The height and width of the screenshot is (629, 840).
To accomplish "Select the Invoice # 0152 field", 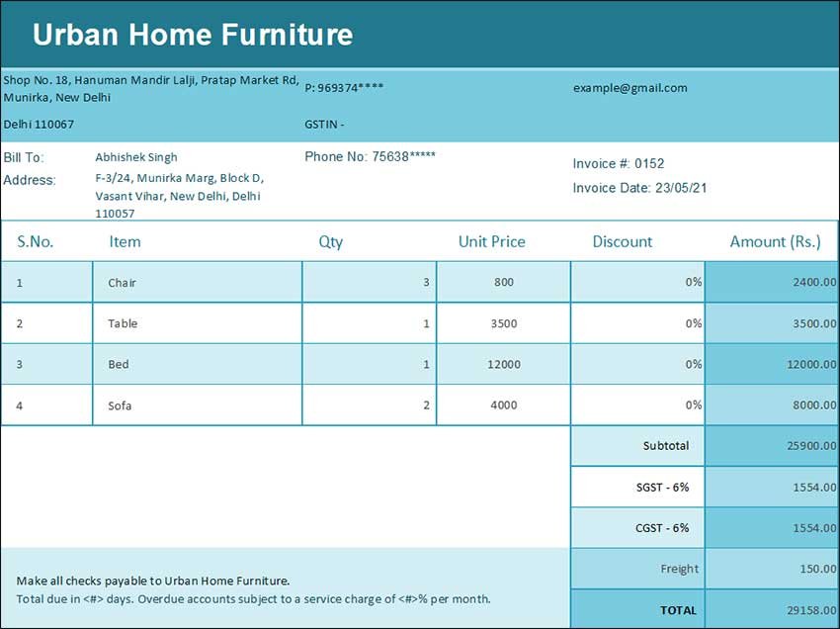I will point(619,163).
